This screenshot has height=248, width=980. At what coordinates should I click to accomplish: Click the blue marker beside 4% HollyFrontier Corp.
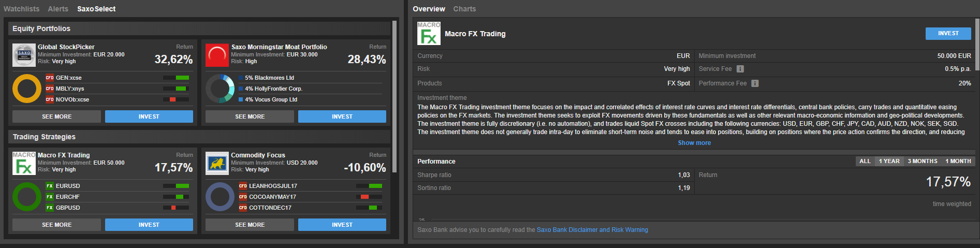pos(241,89)
